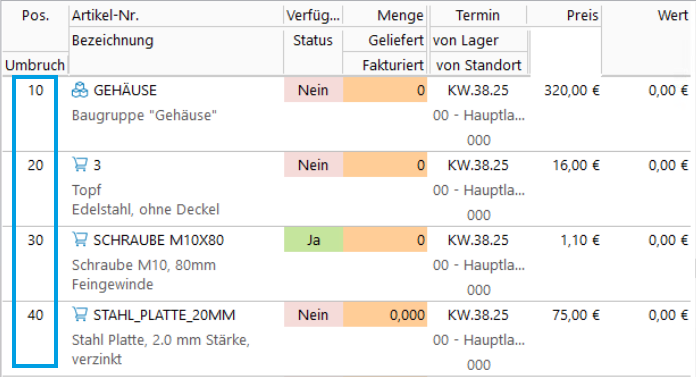696x377 pixels.
Task: Select position 10 row number
Action: click(36, 90)
